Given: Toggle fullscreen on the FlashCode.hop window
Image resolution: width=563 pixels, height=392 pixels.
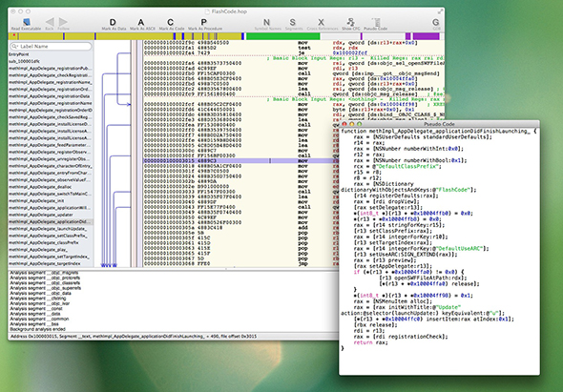Looking at the screenshot, I should [440, 11].
